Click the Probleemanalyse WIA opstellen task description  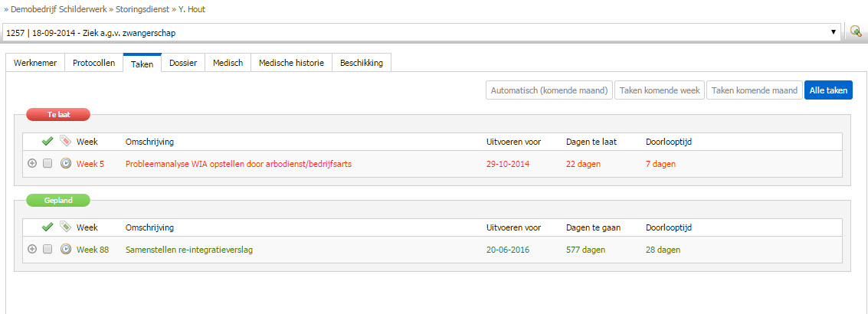(x=238, y=164)
